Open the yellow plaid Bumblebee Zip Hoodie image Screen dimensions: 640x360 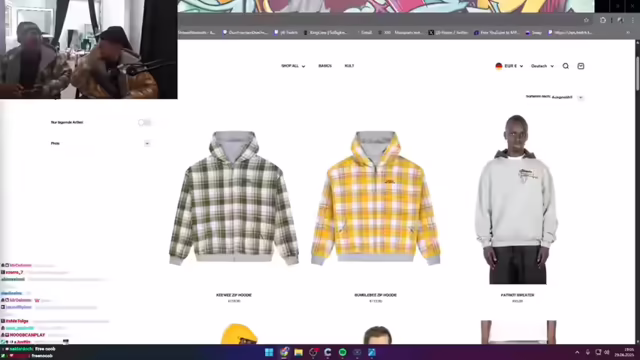(x=376, y=198)
